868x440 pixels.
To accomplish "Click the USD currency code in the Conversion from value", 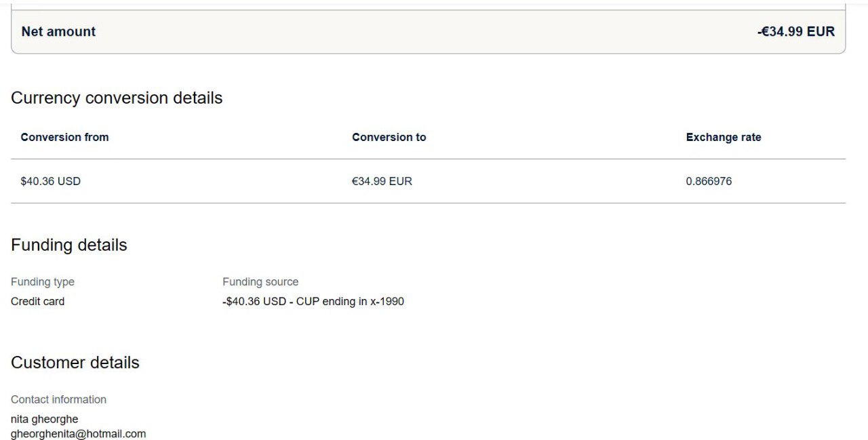I will point(69,182).
